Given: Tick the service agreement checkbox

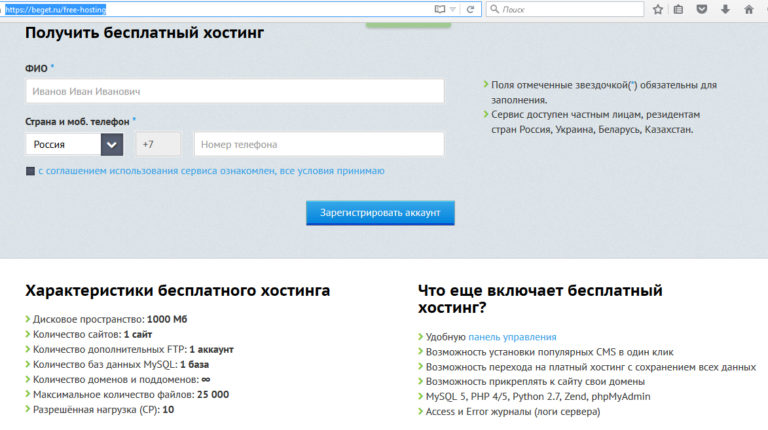Looking at the screenshot, I should [x=30, y=171].
